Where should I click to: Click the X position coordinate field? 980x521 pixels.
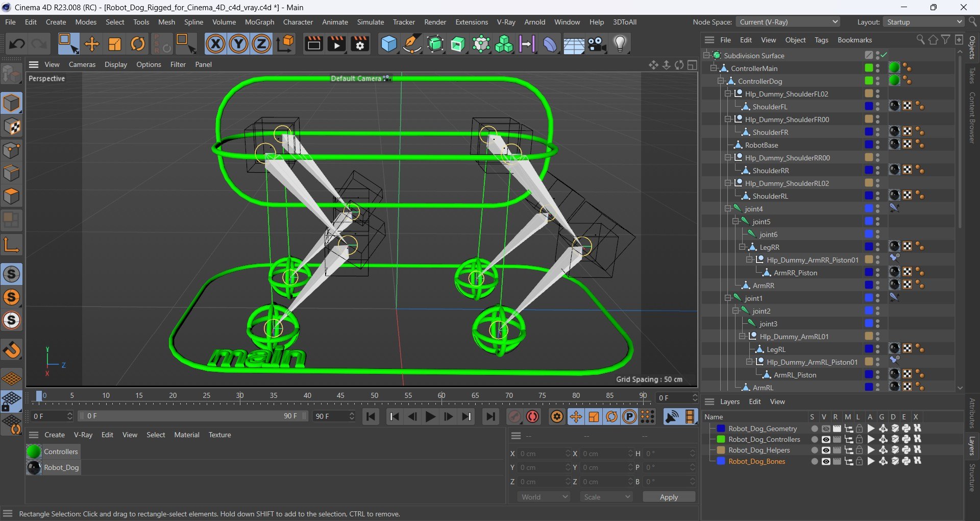pos(544,454)
